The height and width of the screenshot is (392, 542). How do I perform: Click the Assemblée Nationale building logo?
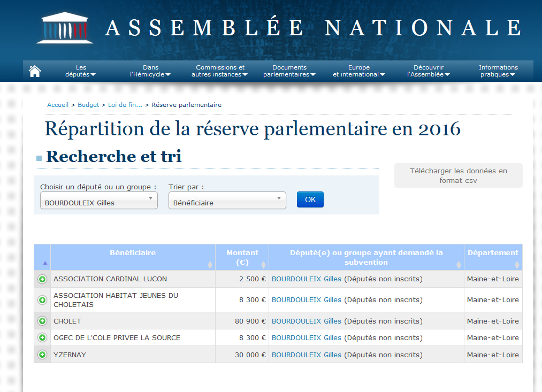click(x=64, y=28)
